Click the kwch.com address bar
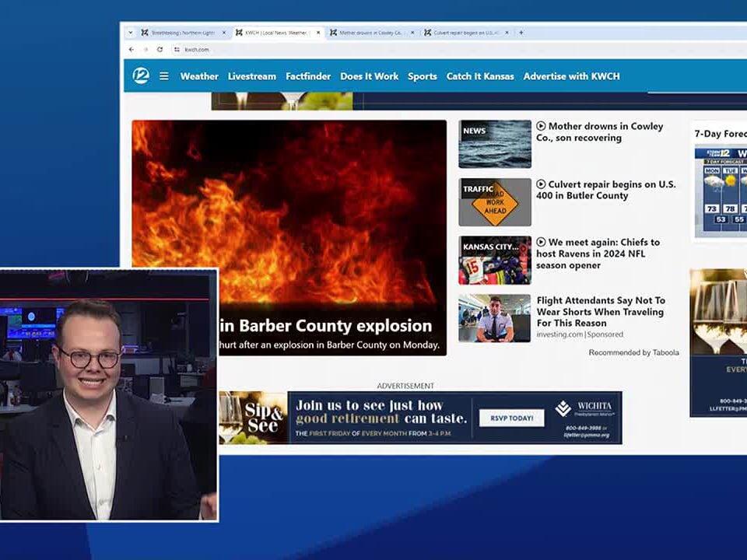Screen dimensions: 747x560 (198, 49)
